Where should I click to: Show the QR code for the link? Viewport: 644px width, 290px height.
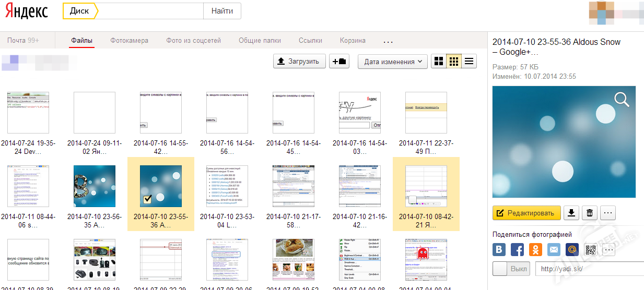click(x=590, y=250)
